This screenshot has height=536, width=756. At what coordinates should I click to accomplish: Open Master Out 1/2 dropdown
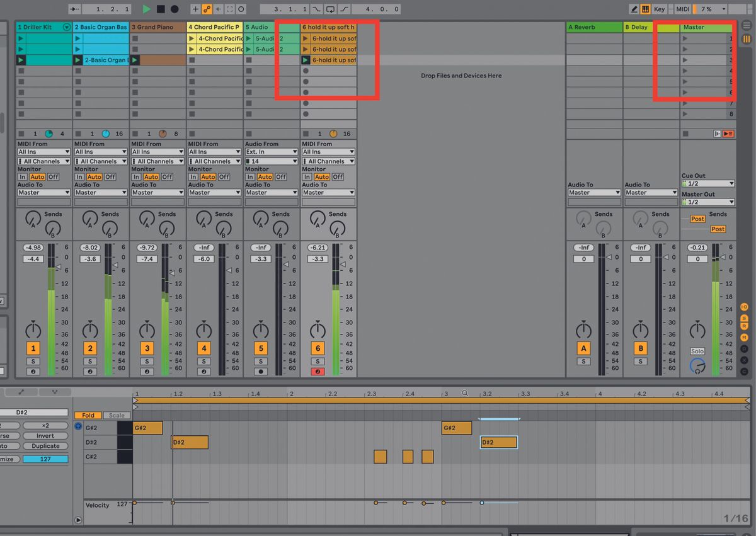[708, 202]
